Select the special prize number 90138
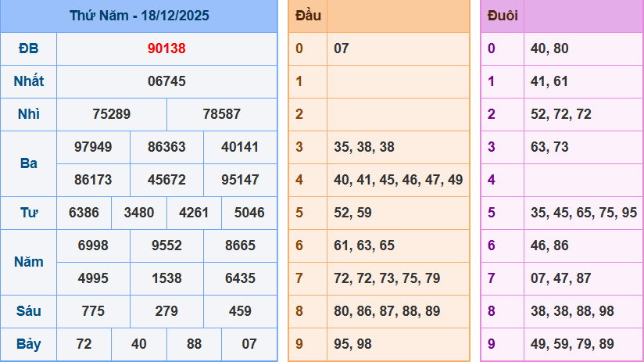This screenshot has height=362, width=644. pyautogui.click(x=166, y=48)
